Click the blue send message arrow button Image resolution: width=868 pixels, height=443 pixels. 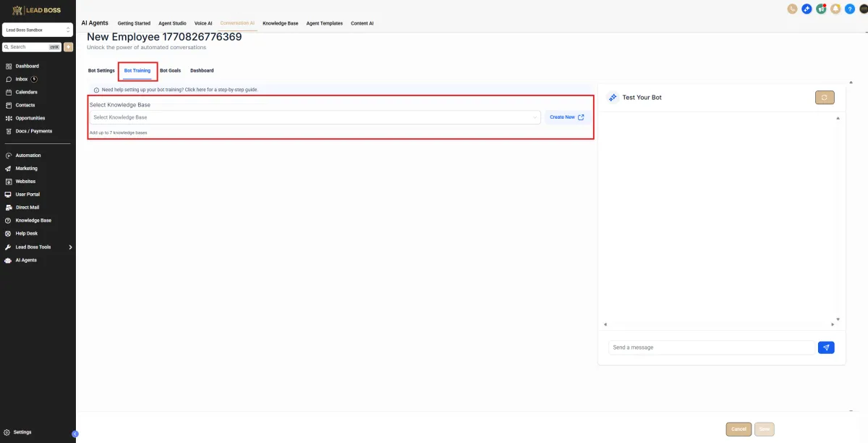point(826,347)
